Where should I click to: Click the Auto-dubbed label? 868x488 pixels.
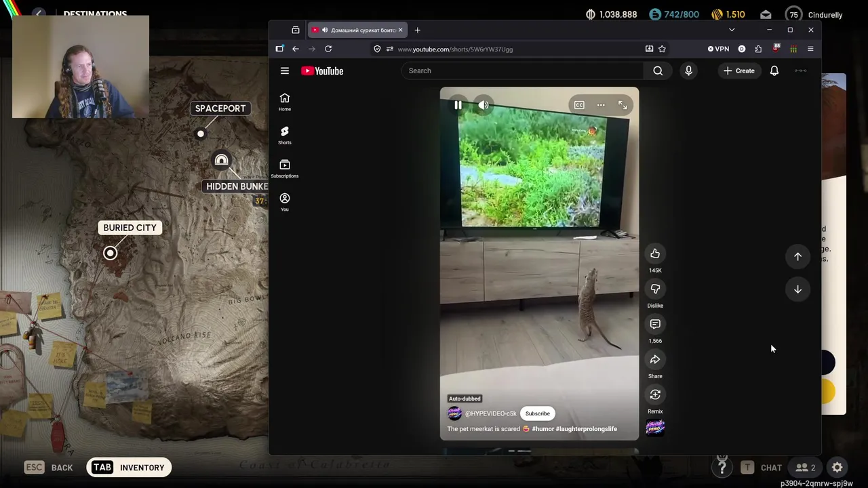(x=465, y=399)
